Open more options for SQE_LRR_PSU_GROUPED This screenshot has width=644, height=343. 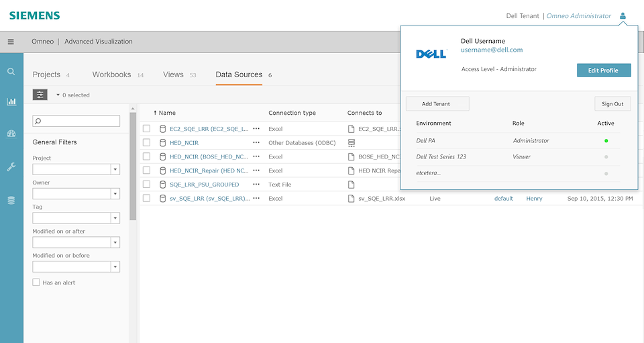click(256, 185)
